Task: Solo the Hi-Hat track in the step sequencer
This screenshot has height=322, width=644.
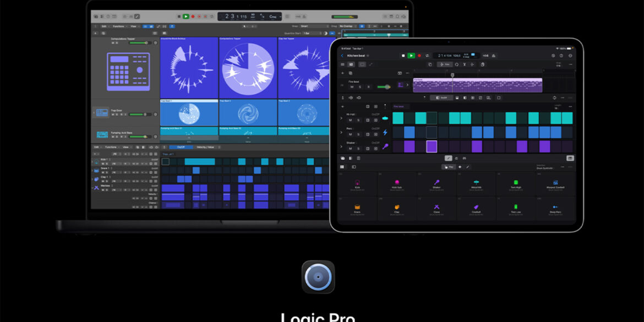Action: [358, 120]
